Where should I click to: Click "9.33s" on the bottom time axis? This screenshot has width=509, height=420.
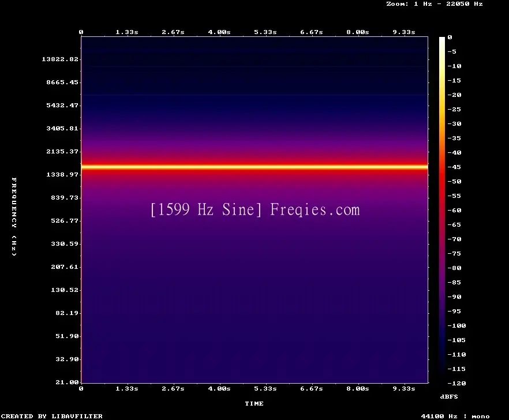tap(404, 388)
